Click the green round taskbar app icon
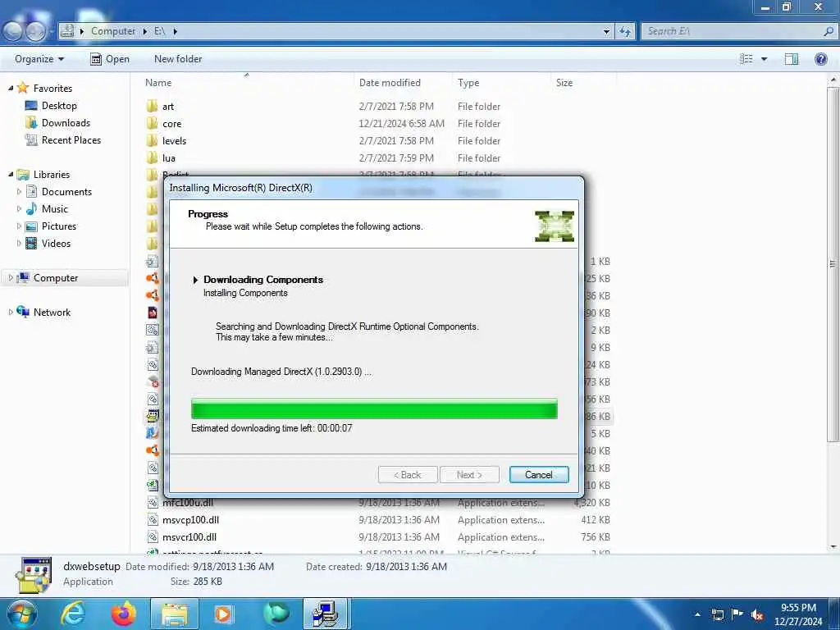Image resolution: width=840 pixels, height=630 pixels. pos(276,614)
